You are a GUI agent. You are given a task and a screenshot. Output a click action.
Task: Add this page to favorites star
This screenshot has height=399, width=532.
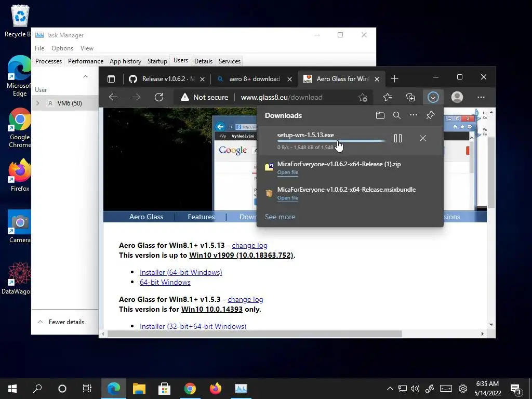click(x=363, y=97)
